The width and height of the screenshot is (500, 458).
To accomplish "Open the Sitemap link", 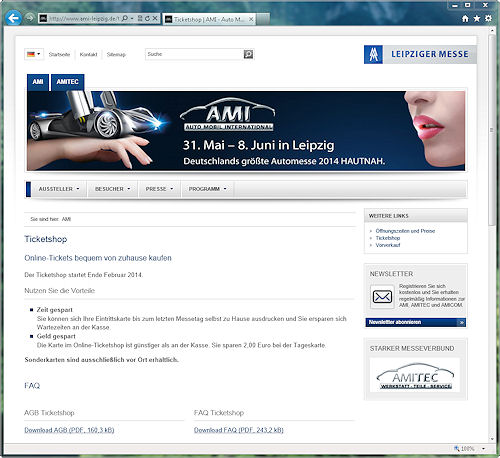I will coord(116,54).
